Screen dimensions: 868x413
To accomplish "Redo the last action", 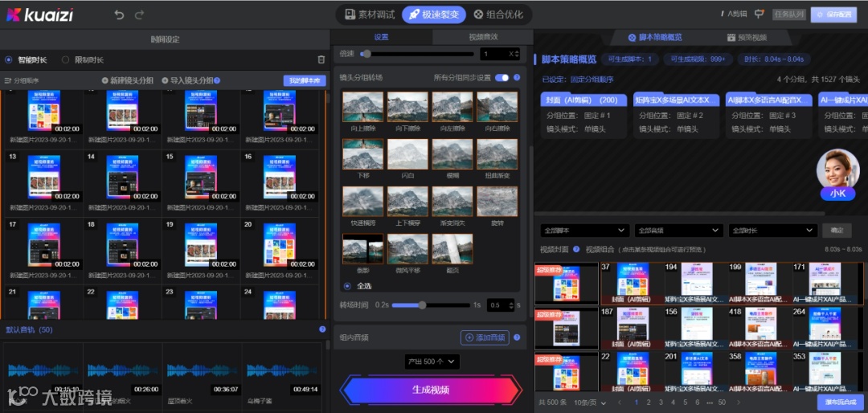I will coord(140,15).
